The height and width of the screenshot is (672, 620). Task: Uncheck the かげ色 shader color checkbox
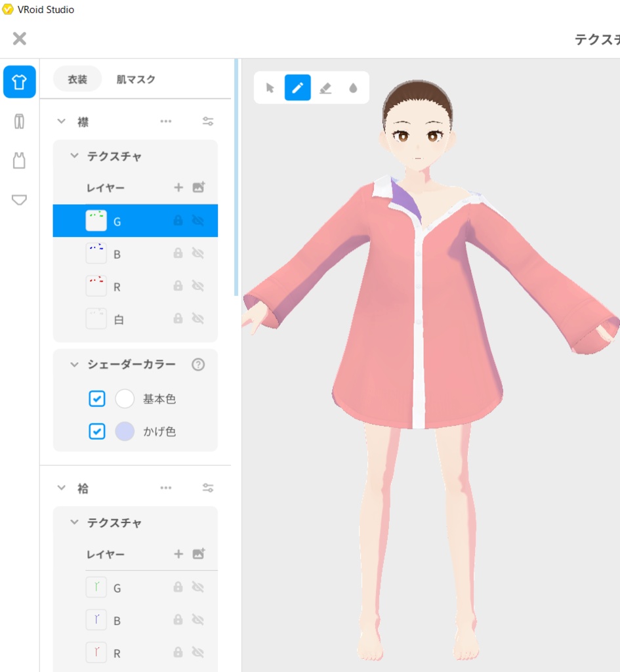[96, 431]
